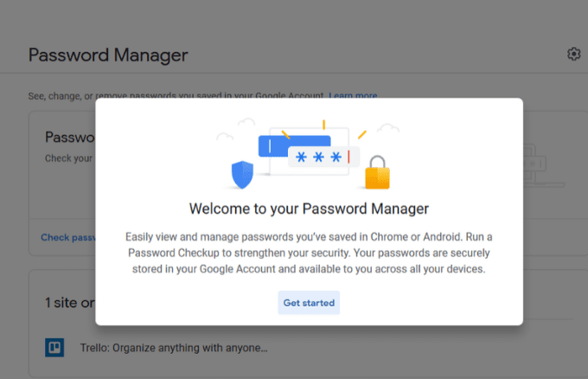The height and width of the screenshot is (379, 588).
Task: Click the orange padlock icon
Action: pyautogui.click(x=377, y=172)
